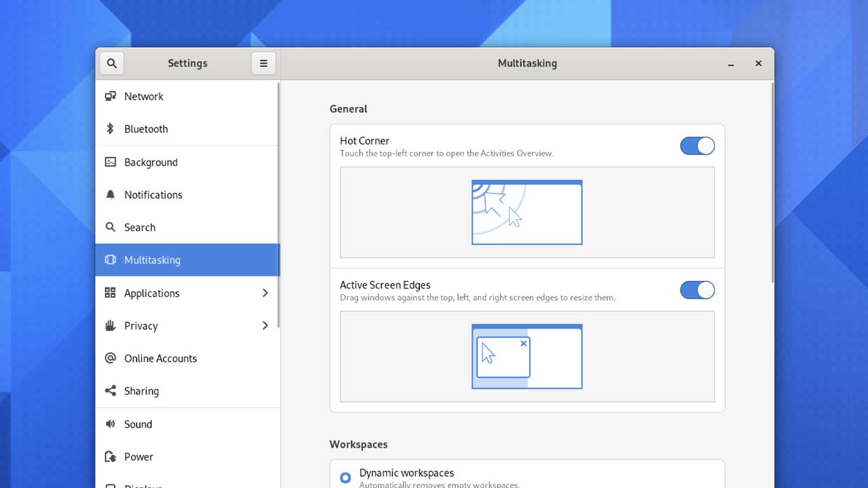Open the Search settings panel
This screenshot has height=488, width=868.
tap(187, 227)
